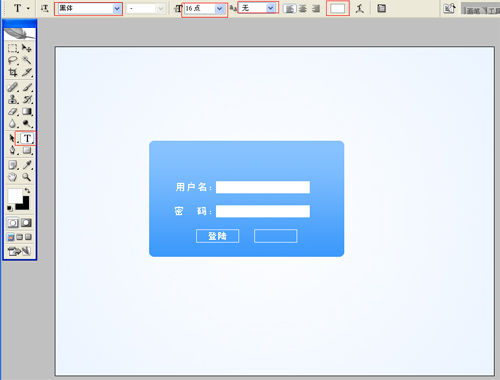This screenshot has height=380, width=500.
Task: Select the History Brush tool
Action: [27, 99]
